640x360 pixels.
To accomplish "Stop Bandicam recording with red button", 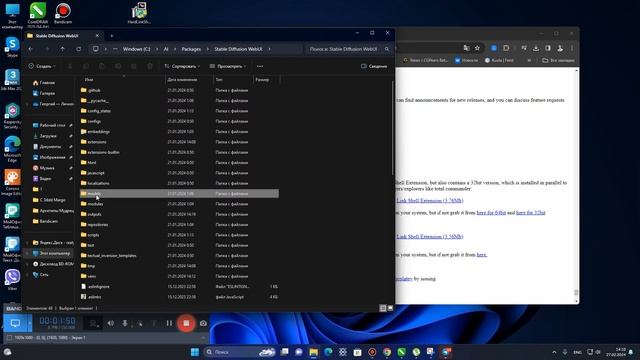I will (x=186, y=323).
